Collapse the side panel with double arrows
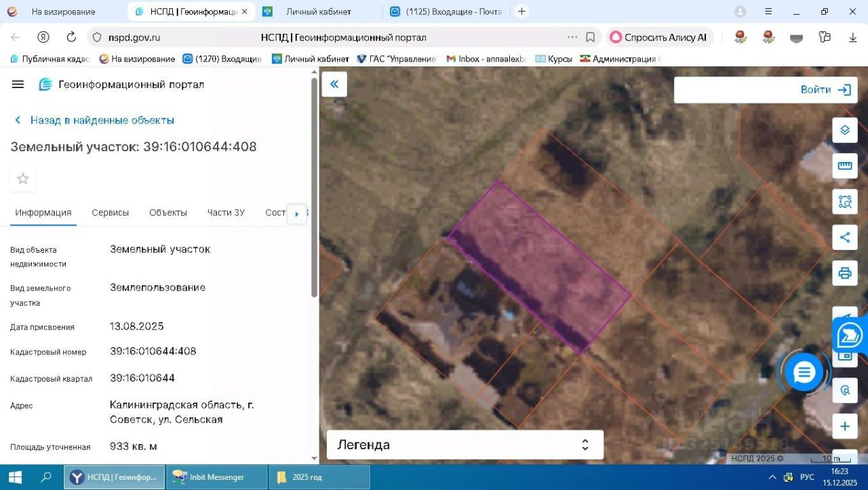This screenshot has height=490, width=868. [334, 84]
